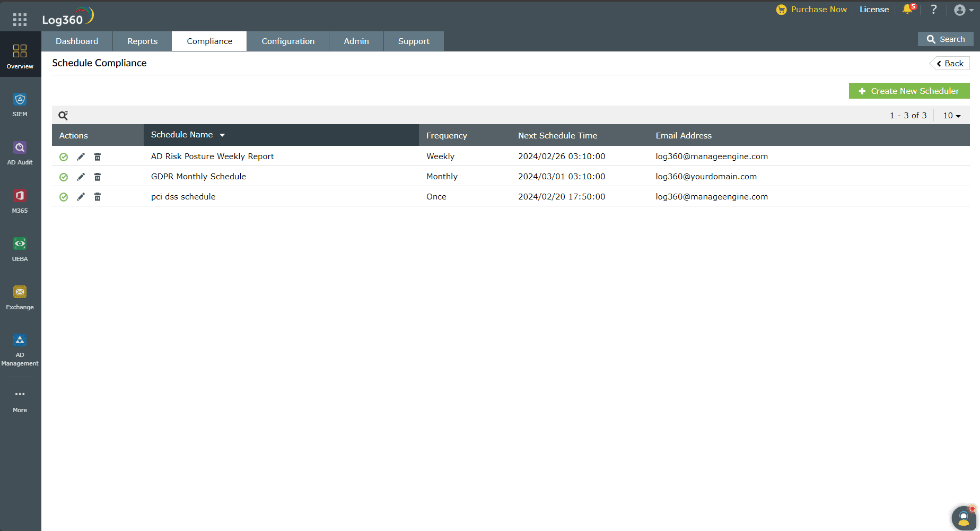Click the log360@yourdomain.com email cell
This screenshot has width=980, height=531.
pyautogui.click(x=706, y=177)
